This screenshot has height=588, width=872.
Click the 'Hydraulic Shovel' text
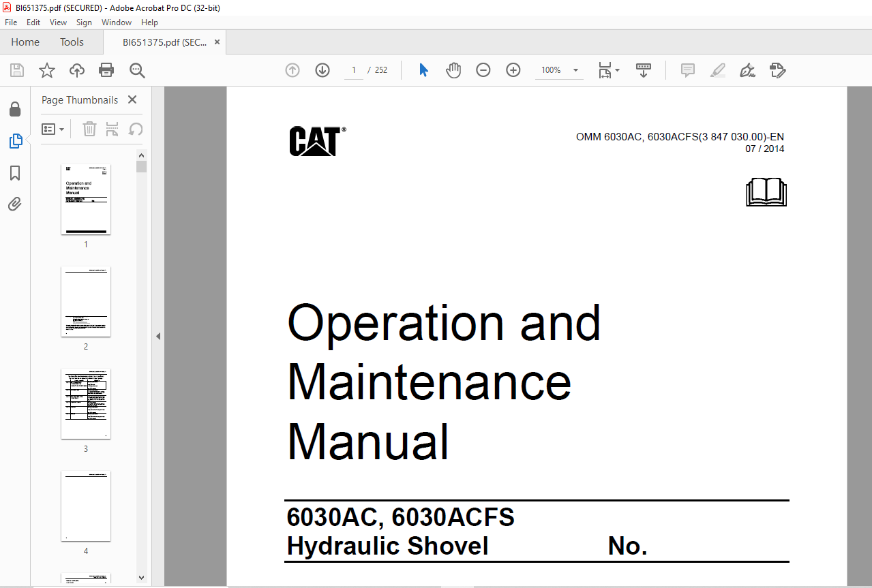(387, 546)
